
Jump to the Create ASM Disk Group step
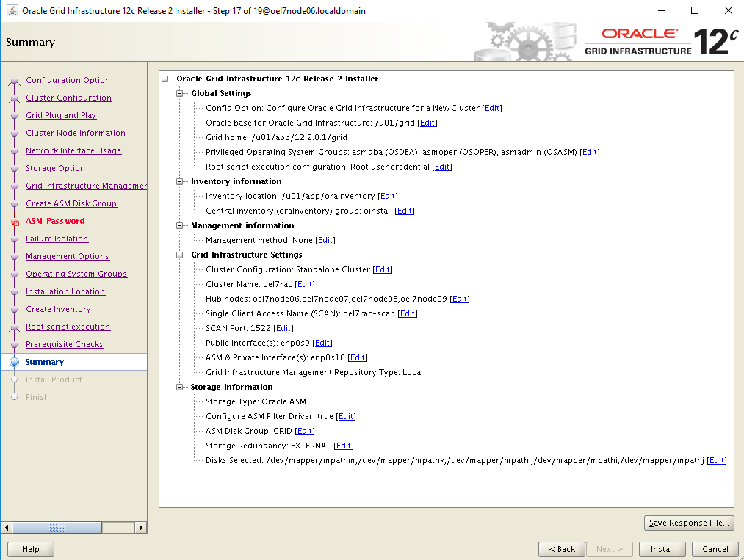point(71,204)
